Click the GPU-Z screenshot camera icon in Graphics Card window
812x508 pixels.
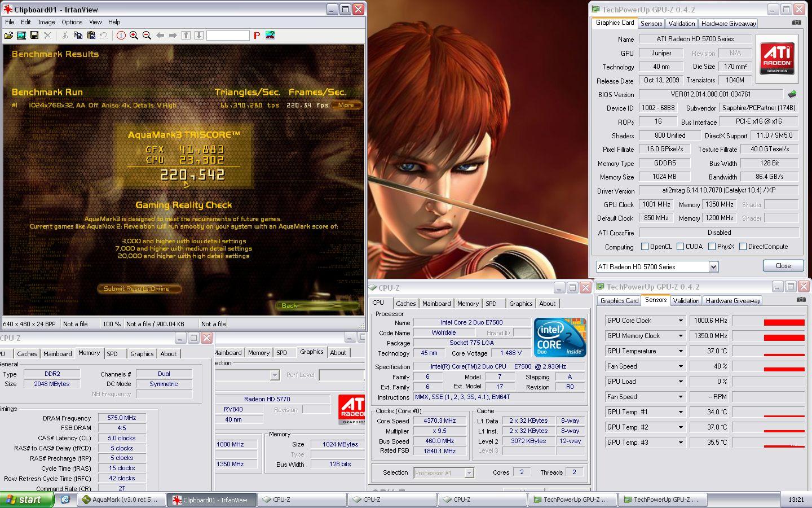(796, 23)
